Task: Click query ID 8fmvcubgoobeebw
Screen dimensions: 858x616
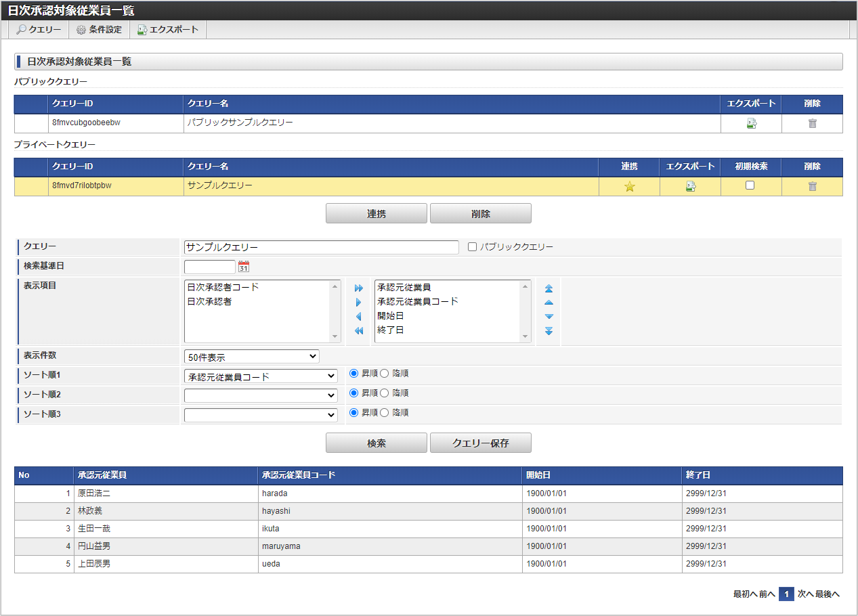Action: point(86,123)
